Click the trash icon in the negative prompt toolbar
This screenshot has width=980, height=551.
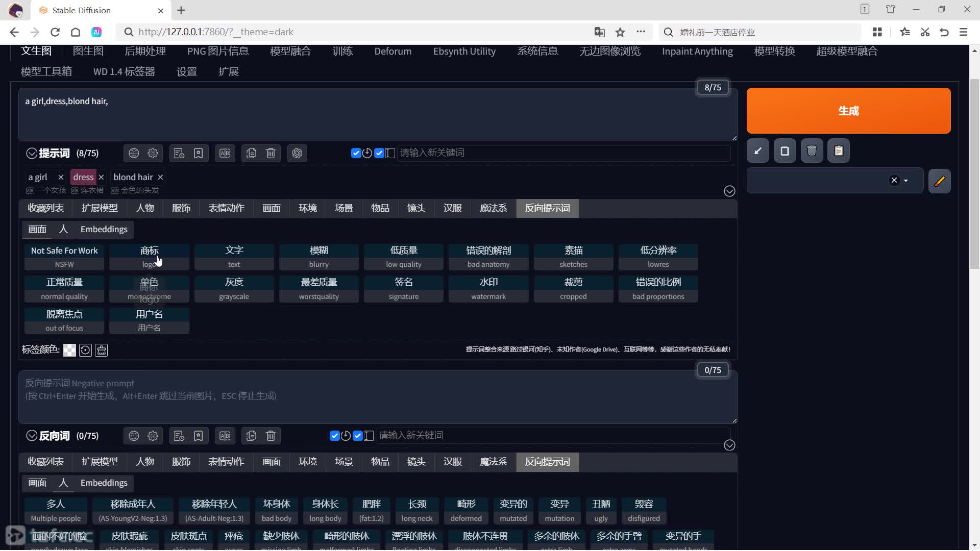[271, 436]
